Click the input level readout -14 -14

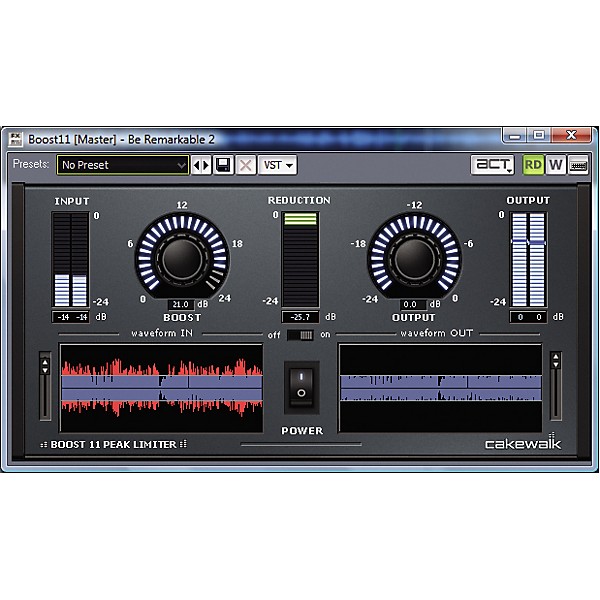[x=72, y=317]
